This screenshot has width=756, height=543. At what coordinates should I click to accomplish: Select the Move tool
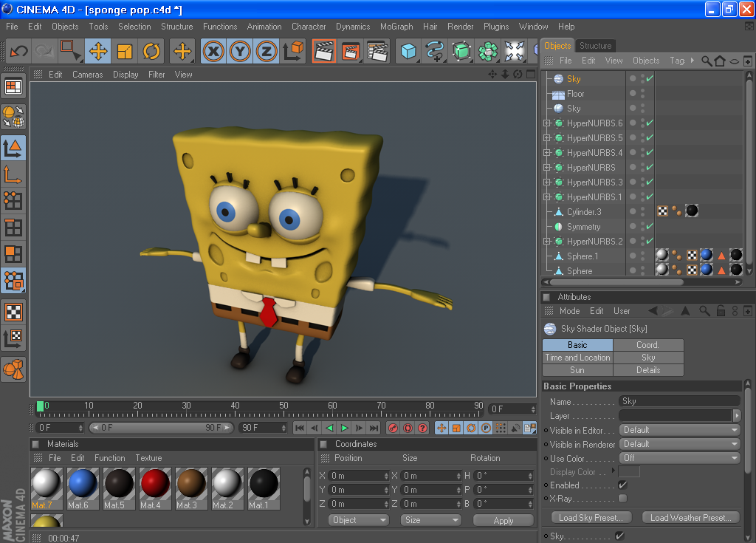coord(98,51)
